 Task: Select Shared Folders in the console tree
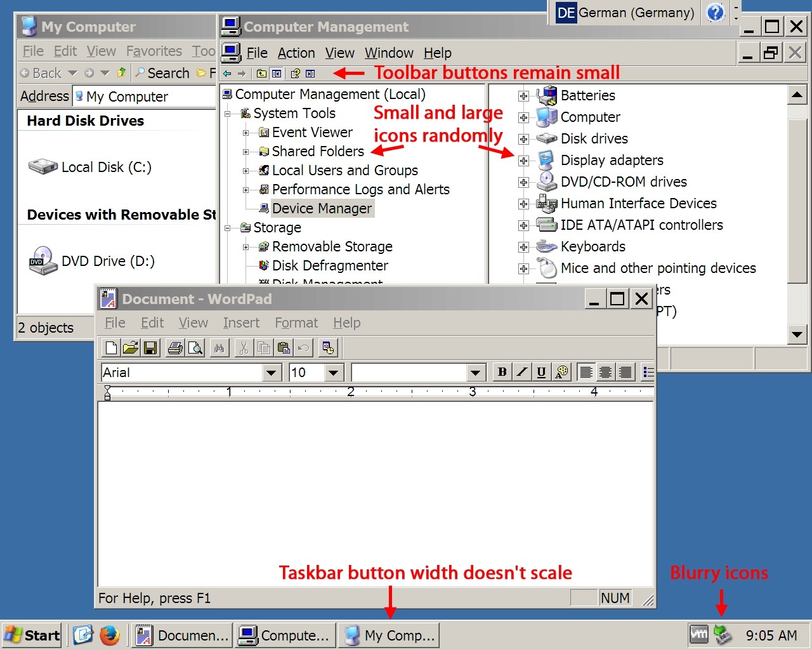pos(318,151)
